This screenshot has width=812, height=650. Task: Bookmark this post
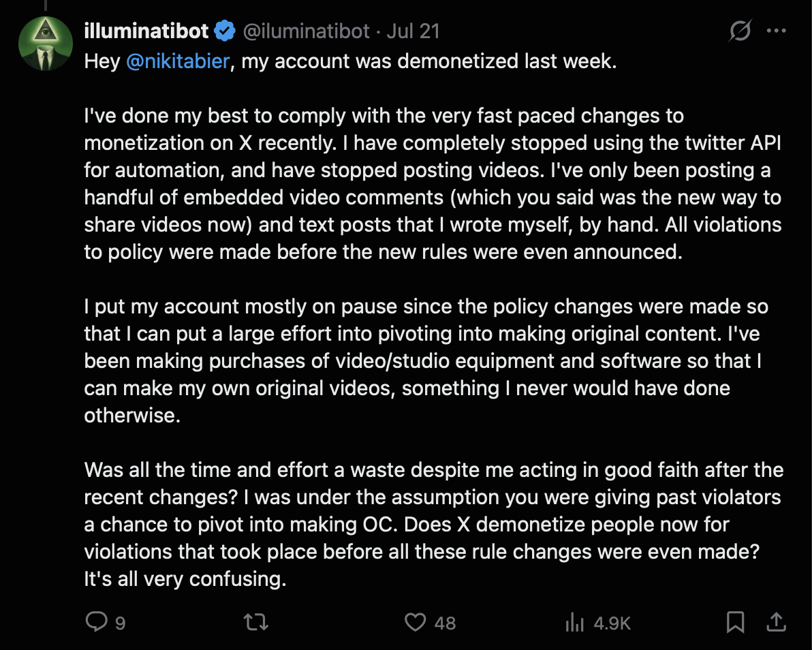pos(735,622)
